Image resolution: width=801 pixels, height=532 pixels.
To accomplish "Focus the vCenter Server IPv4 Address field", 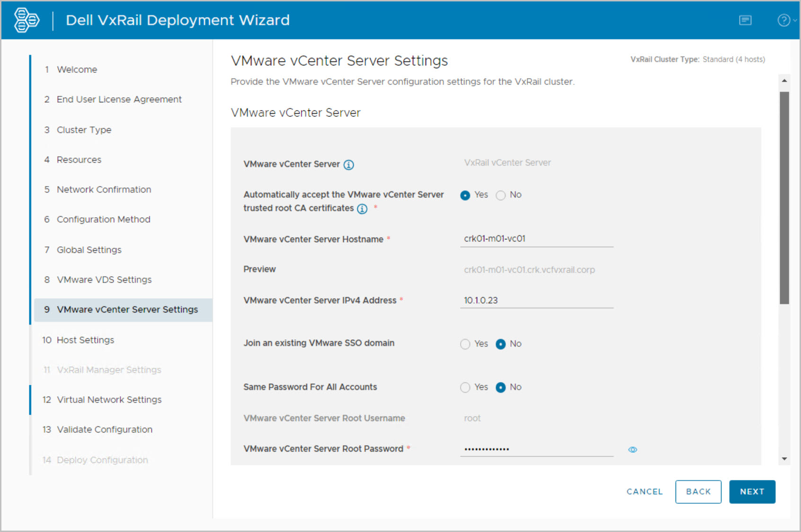I will (536, 301).
